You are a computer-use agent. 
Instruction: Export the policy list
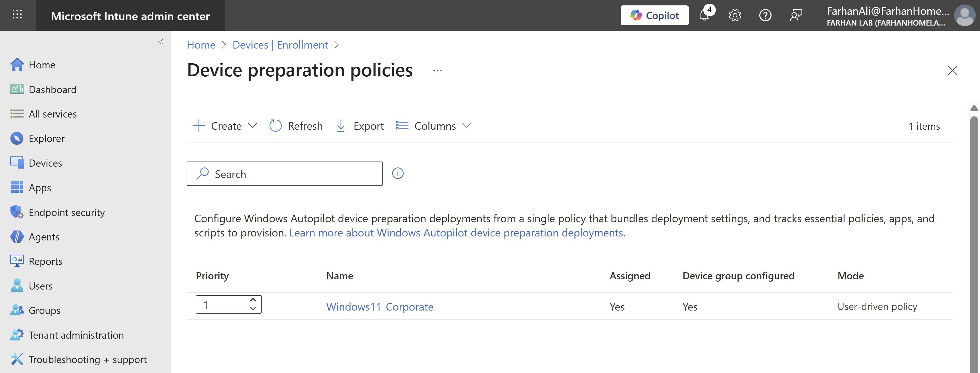pos(360,126)
